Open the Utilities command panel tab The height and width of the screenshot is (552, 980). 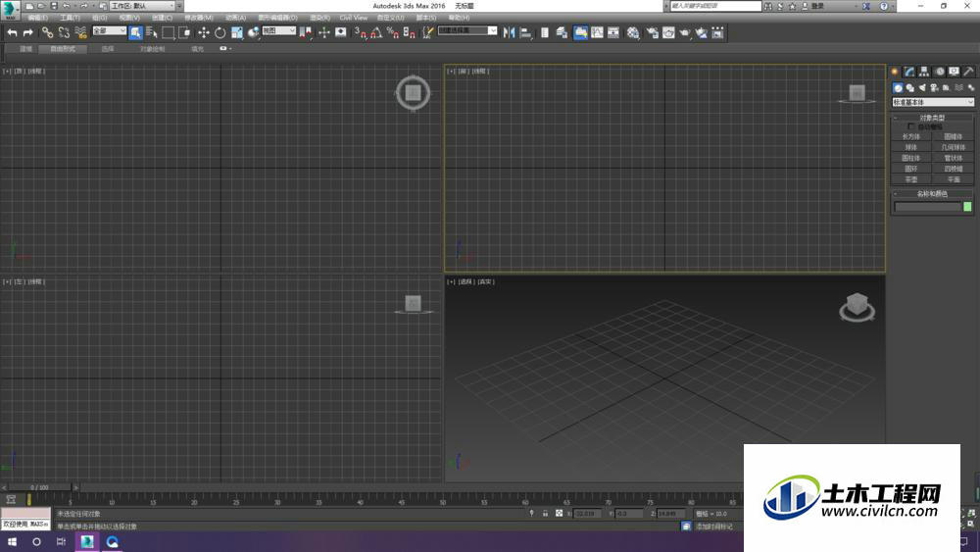[x=968, y=72]
